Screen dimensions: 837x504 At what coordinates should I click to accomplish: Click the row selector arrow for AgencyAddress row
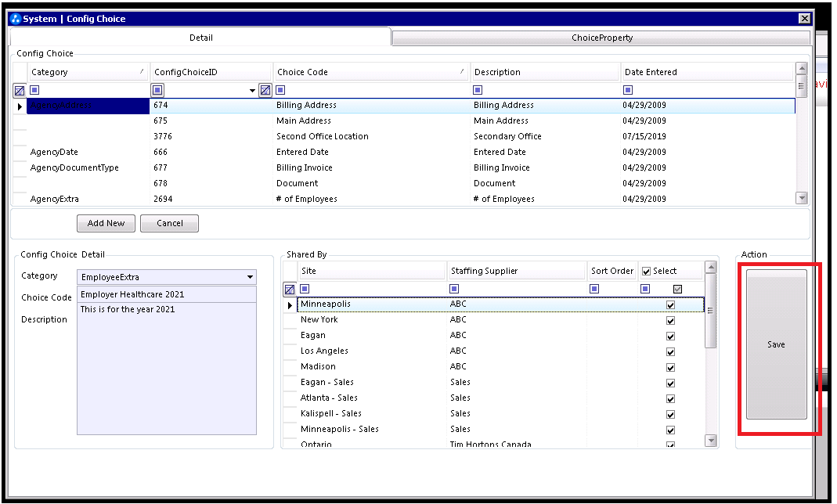(20, 106)
